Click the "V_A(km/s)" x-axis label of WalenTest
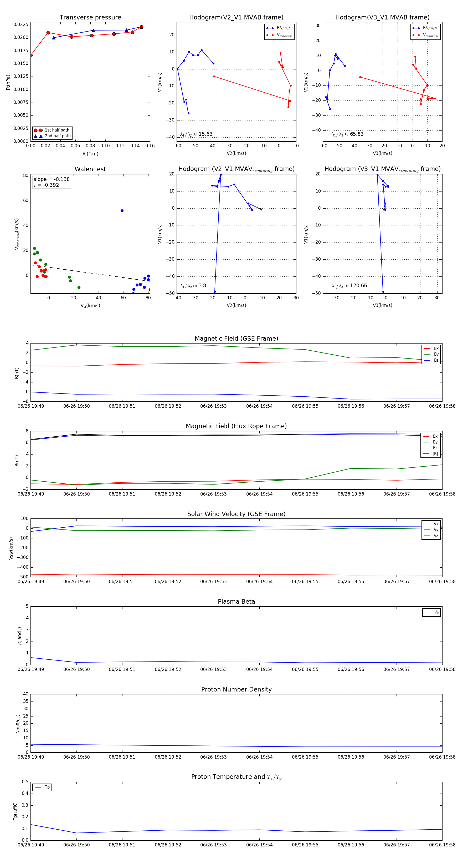 [x=90, y=306]
